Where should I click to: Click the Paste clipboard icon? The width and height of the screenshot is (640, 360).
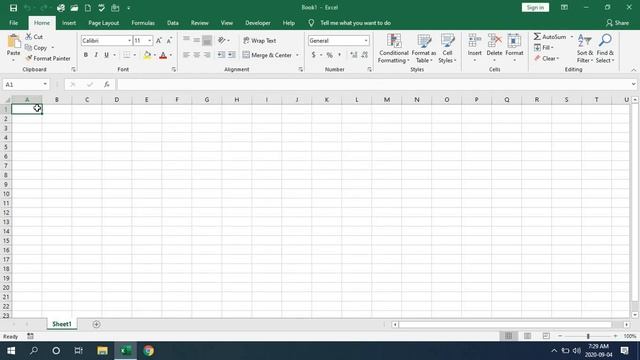click(13, 41)
